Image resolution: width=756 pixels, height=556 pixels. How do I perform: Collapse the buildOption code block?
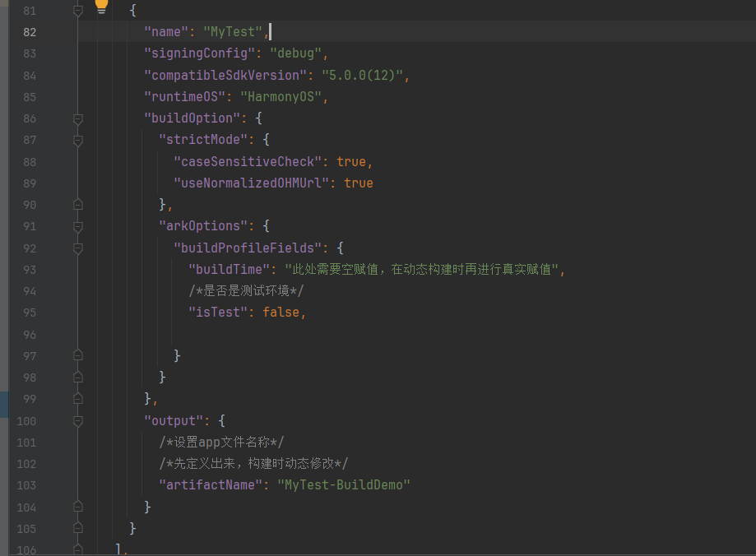pos(78,118)
